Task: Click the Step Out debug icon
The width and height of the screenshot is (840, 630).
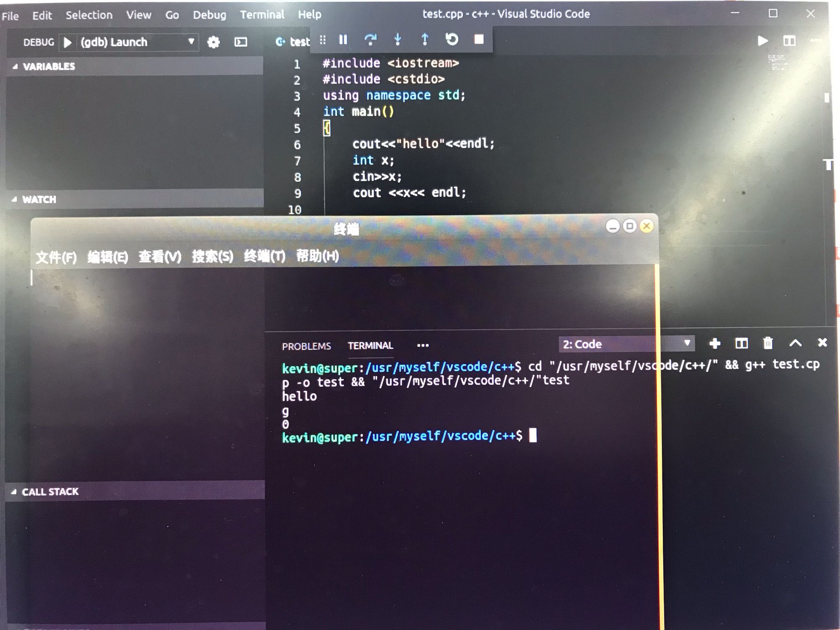Action: pos(425,40)
